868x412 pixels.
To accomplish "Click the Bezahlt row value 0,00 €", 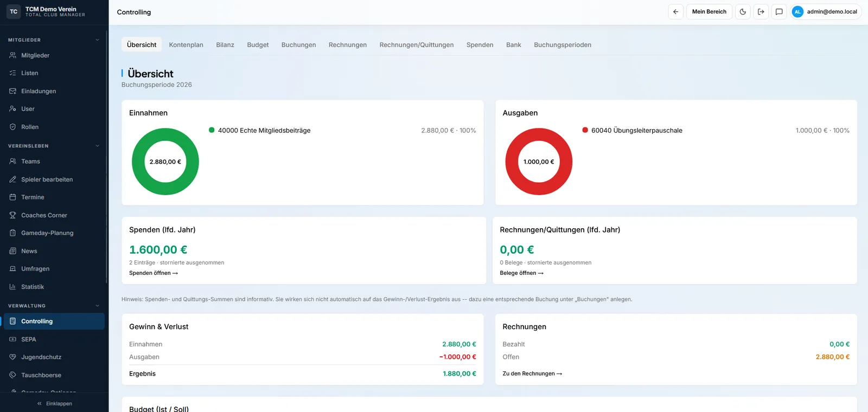I will pyautogui.click(x=840, y=344).
